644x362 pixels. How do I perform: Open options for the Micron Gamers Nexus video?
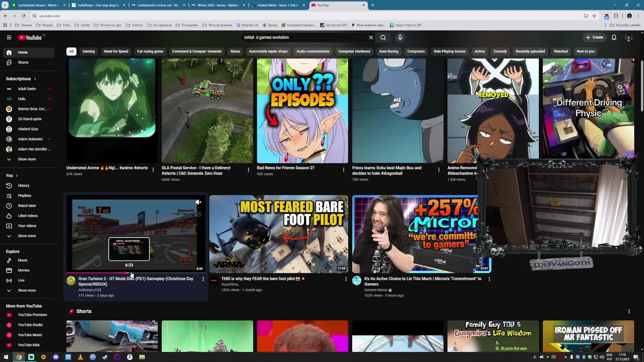pyautogui.click(x=489, y=279)
